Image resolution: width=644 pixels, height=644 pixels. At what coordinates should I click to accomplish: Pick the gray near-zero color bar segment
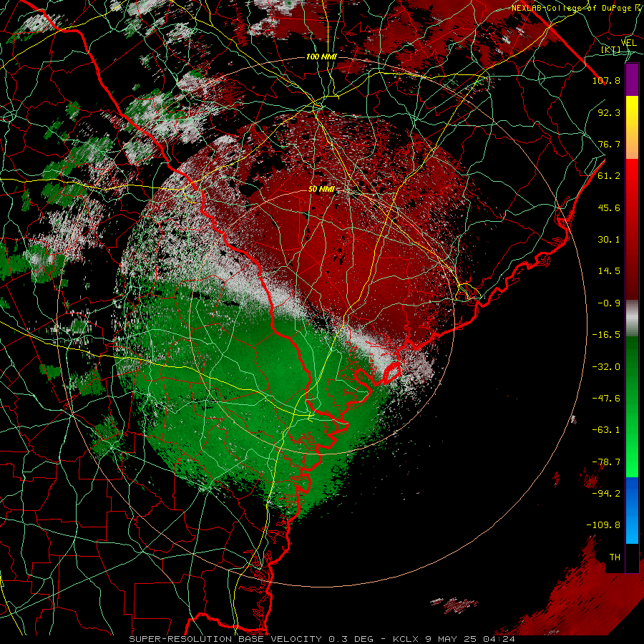632,318
